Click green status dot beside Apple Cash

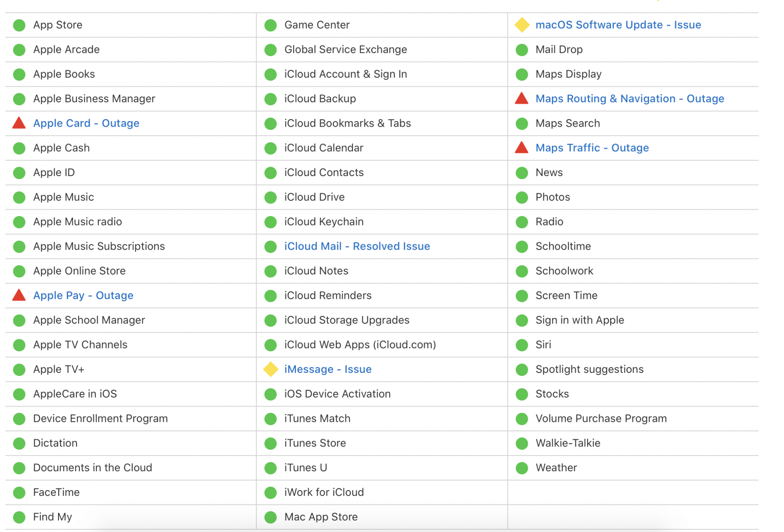click(19, 148)
